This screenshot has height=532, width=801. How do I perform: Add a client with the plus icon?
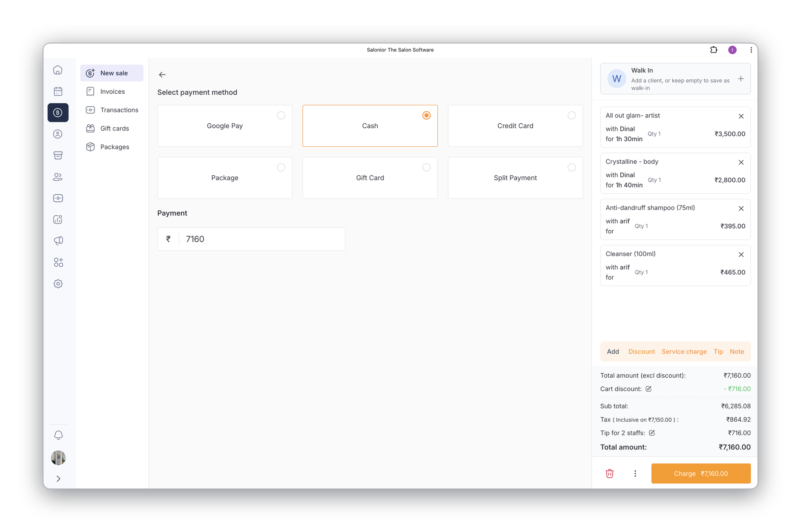click(741, 78)
